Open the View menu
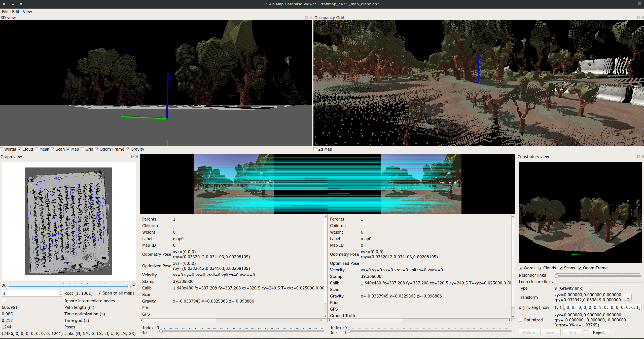Viewport: 644px width, 339px height. coord(27,12)
